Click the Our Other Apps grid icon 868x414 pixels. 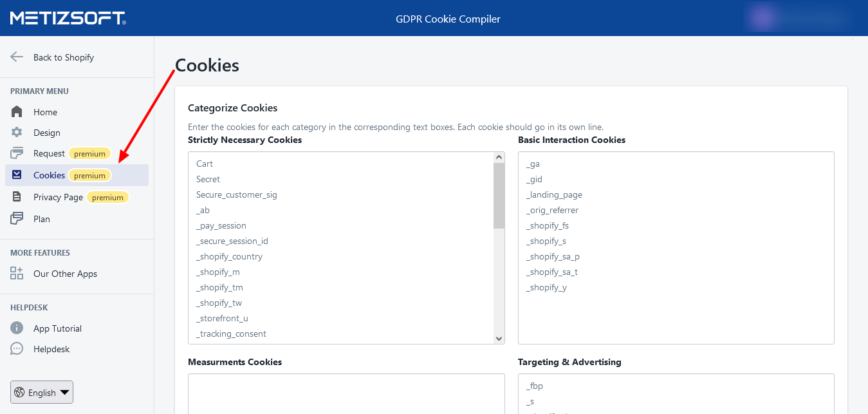17,274
